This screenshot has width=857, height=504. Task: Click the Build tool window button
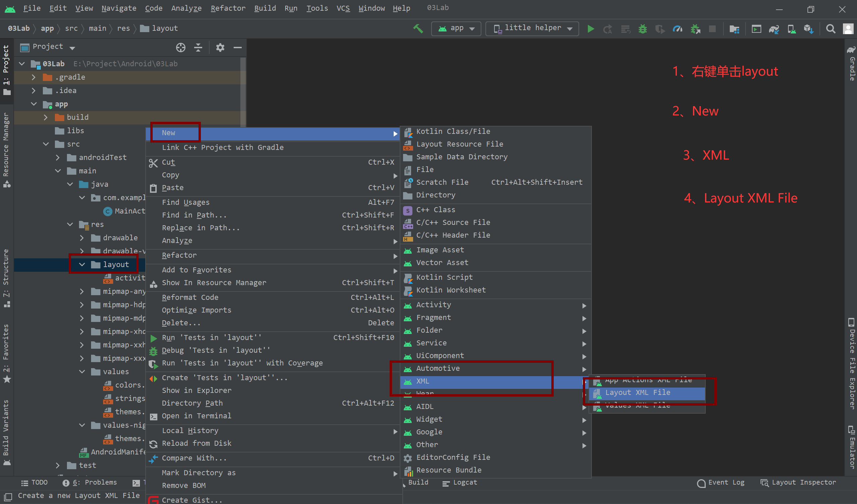pyautogui.click(x=415, y=483)
